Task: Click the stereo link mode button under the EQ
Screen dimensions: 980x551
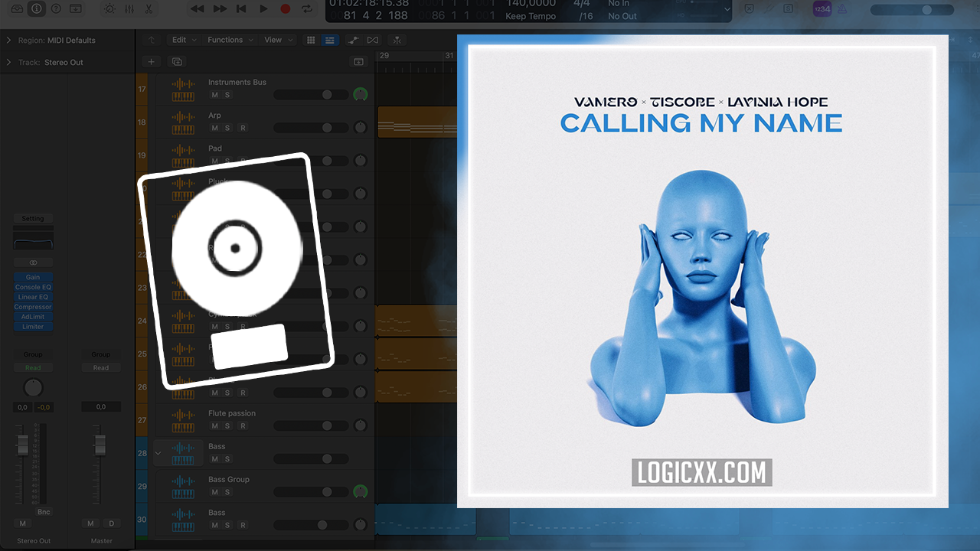Action: pos(33,262)
